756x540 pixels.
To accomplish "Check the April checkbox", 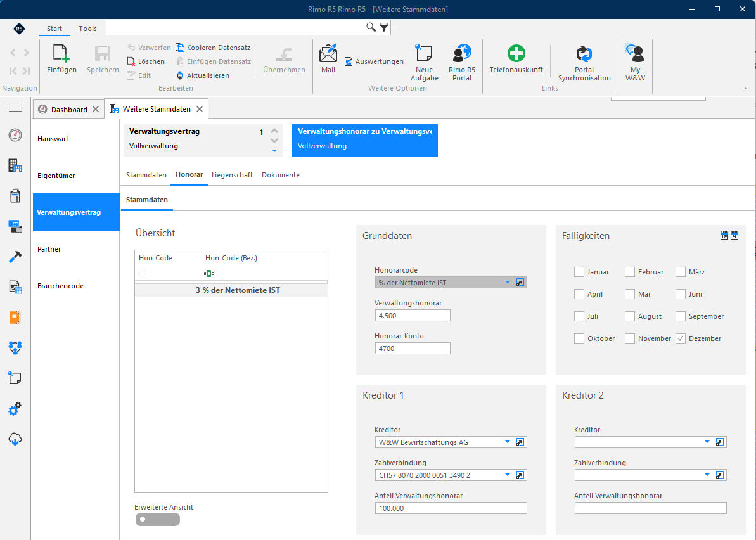I will pyautogui.click(x=579, y=294).
